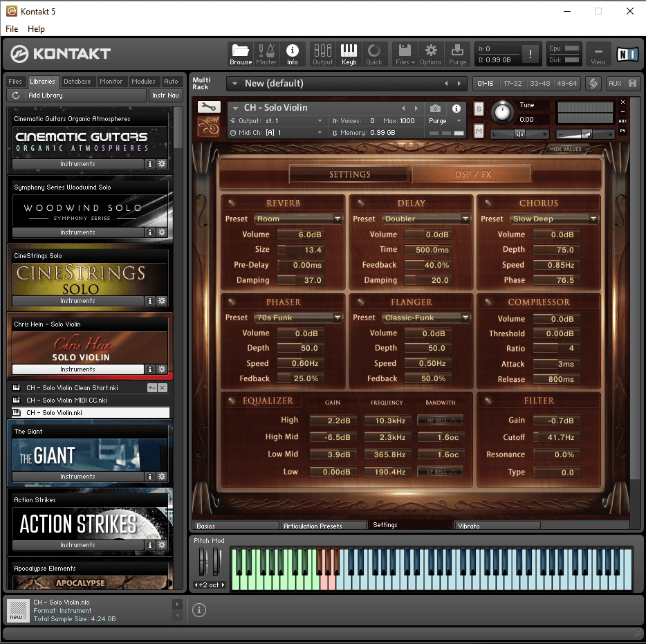Open the multi rack preset dropdown

[x=235, y=84]
